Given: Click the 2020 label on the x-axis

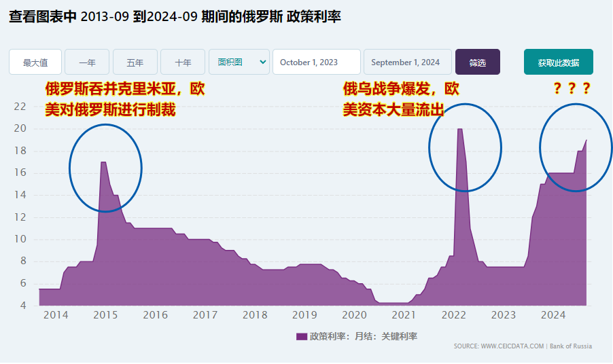Looking at the screenshot, I should pyautogui.click(x=354, y=315).
